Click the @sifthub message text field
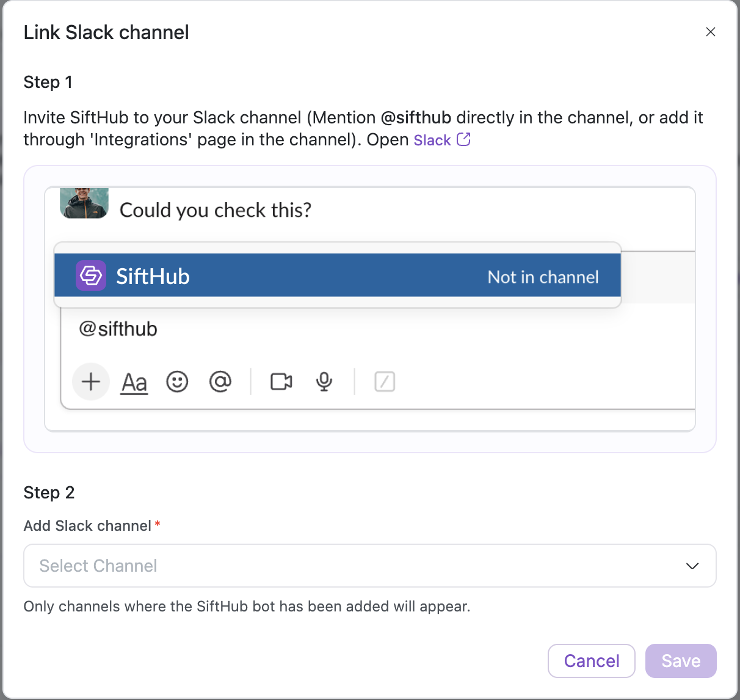The width and height of the screenshot is (740, 700). pos(378,329)
